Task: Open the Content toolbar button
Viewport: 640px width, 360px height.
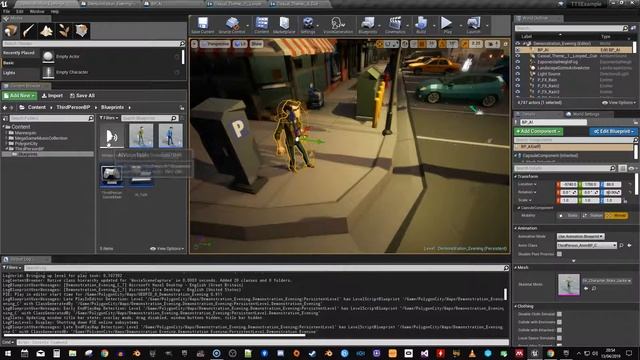Action: (x=262, y=25)
